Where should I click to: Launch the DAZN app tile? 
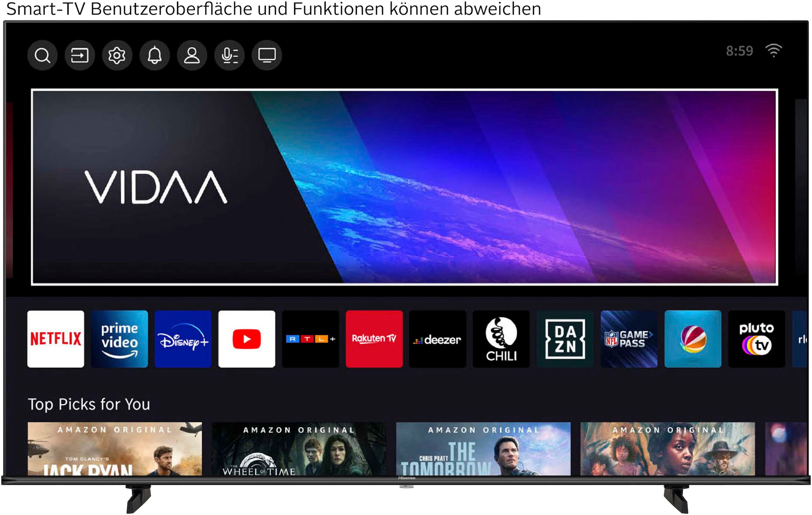[x=565, y=339]
